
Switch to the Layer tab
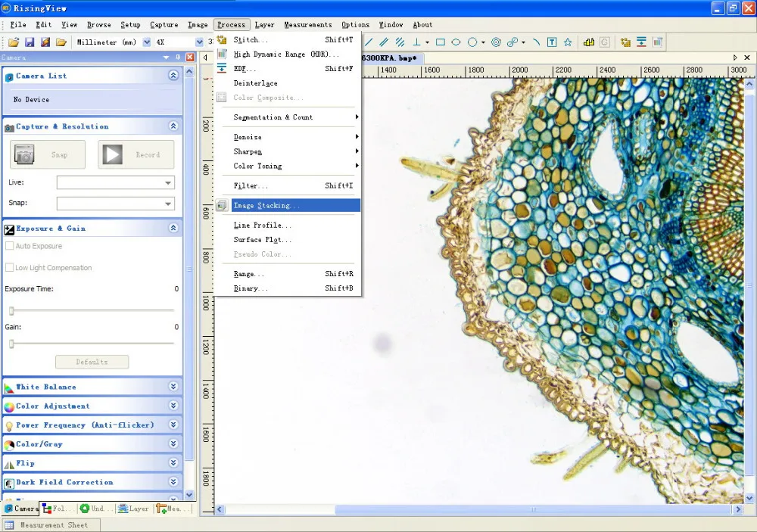click(134, 509)
